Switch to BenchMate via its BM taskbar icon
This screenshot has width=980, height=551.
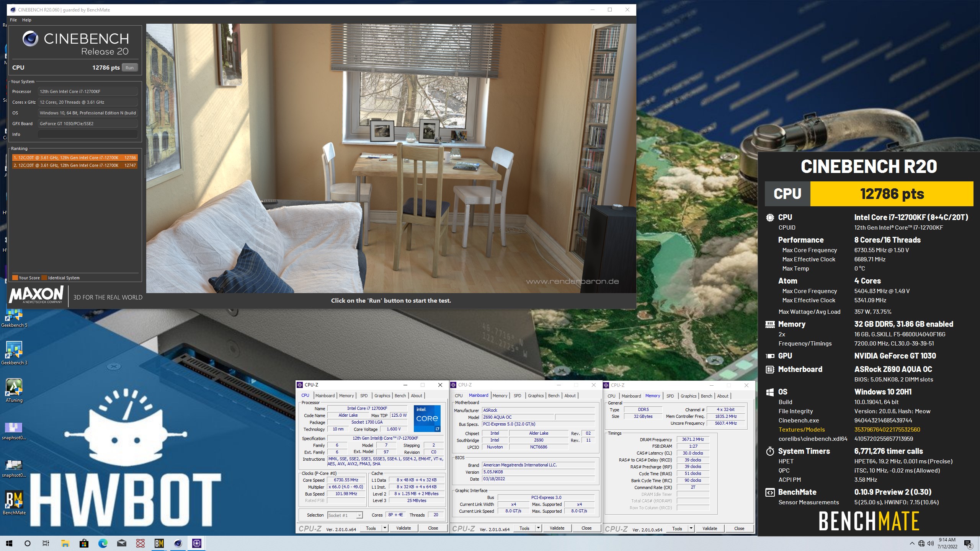click(x=159, y=543)
